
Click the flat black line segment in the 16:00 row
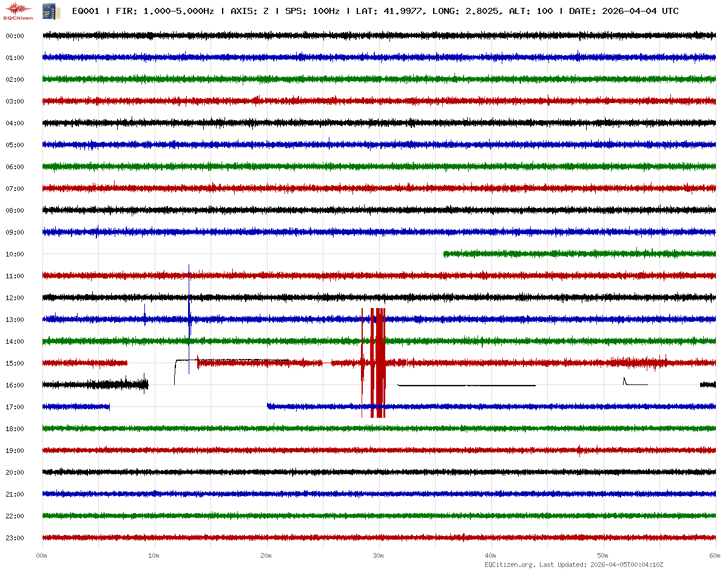point(466,385)
